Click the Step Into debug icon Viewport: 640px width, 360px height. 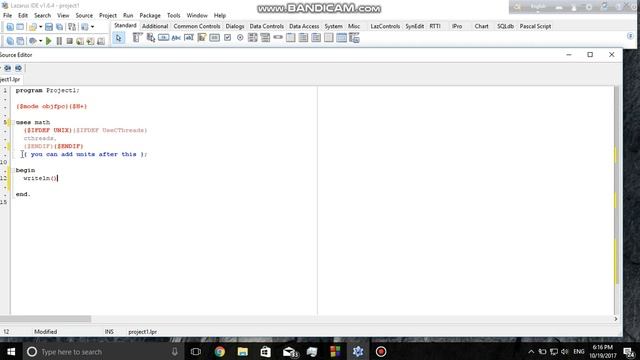click(x=80, y=41)
